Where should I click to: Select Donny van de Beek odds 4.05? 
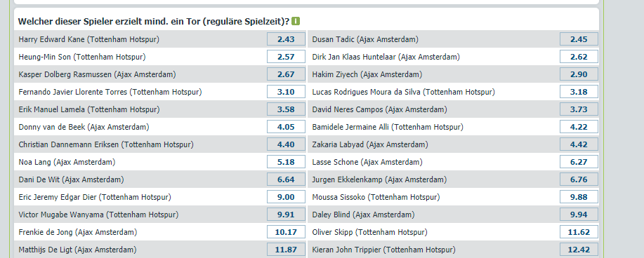(286, 127)
